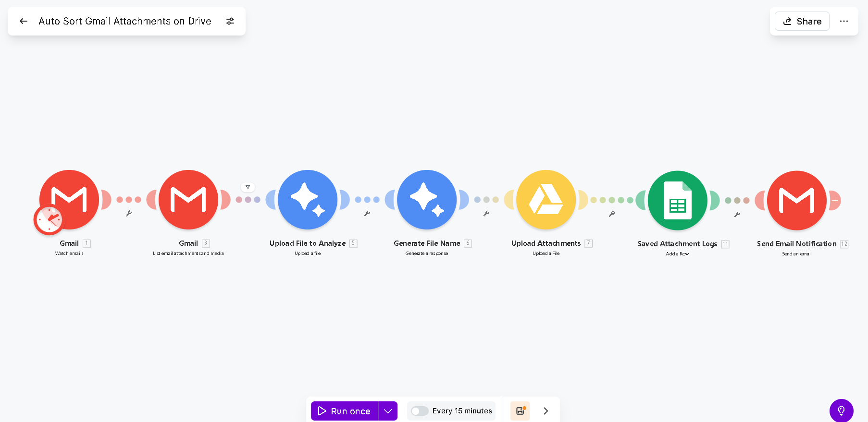
Task: Open filter icon before Upload File to Analyze
Action: pyautogui.click(x=248, y=187)
